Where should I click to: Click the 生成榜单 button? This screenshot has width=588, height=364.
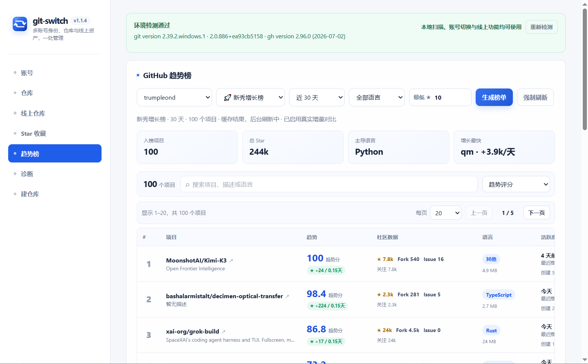pyautogui.click(x=494, y=97)
